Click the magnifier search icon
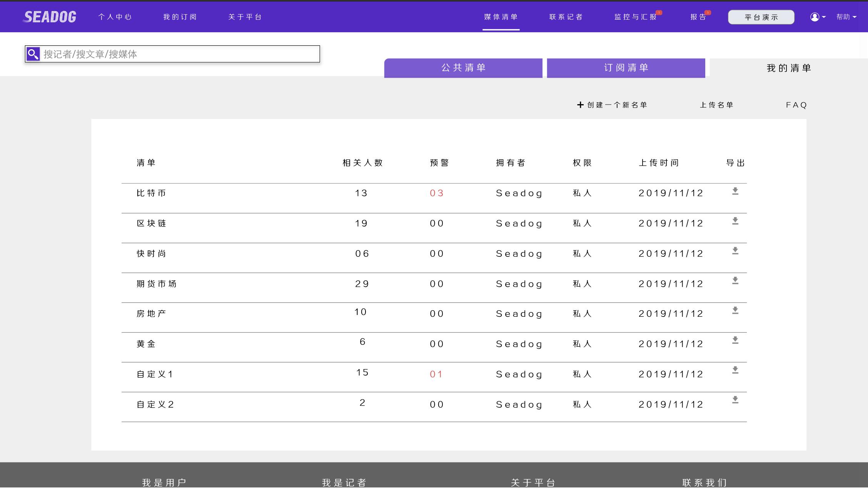This screenshot has height=489, width=868. point(33,54)
